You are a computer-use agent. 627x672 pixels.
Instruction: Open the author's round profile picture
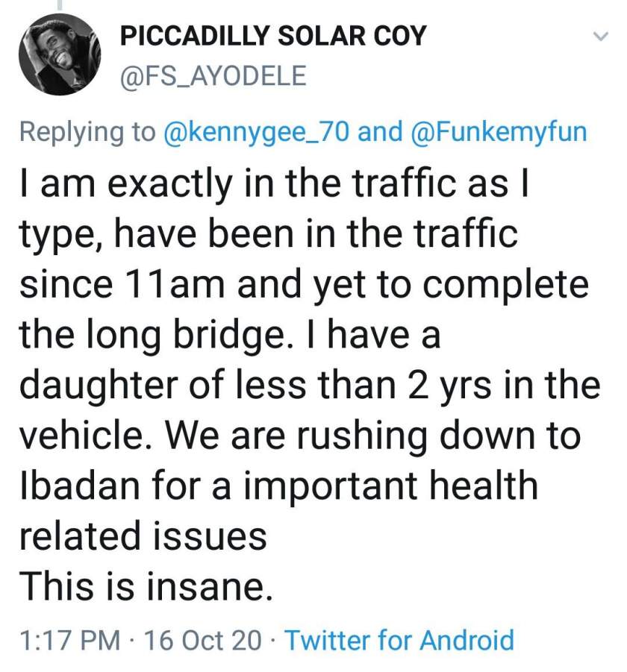click(60, 54)
